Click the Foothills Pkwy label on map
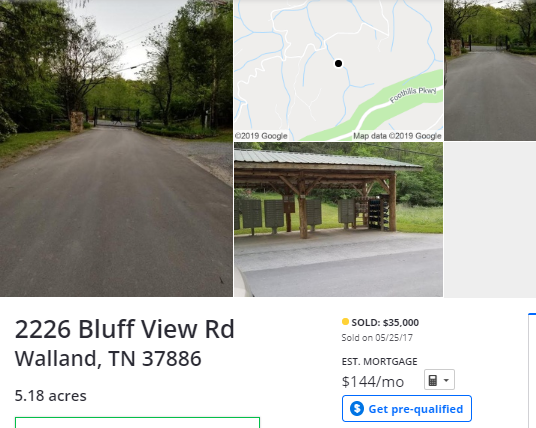This screenshot has height=428, width=536. pos(413,94)
